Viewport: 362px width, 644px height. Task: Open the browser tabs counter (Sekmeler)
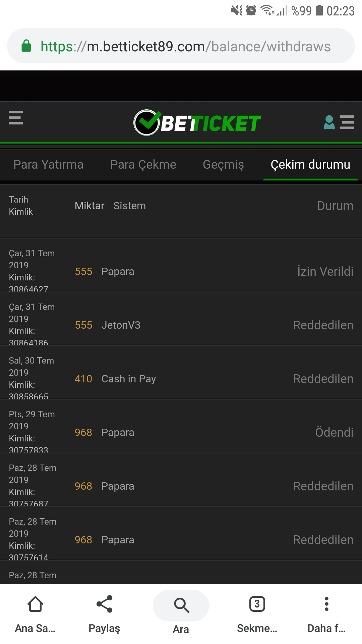257,613
